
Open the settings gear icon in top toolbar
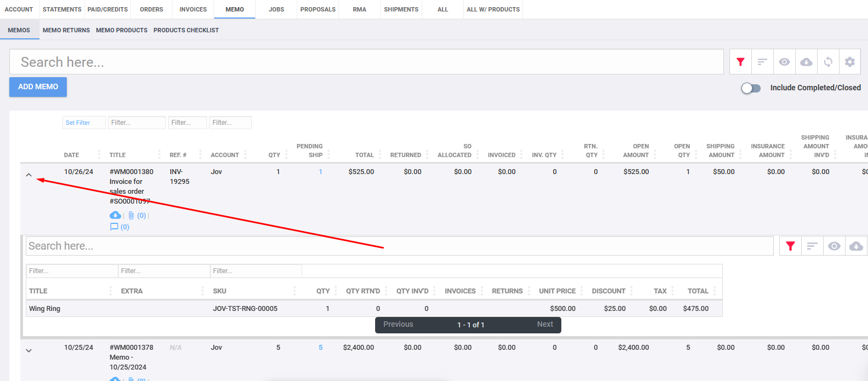click(x=850, y=62)
